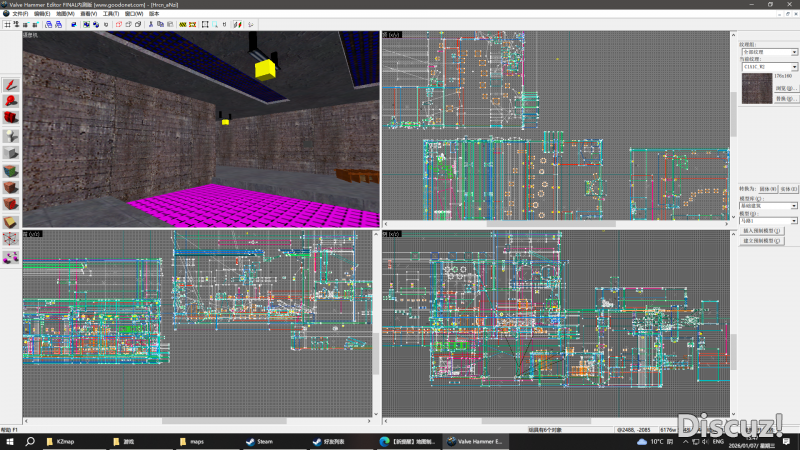Screen dimensions: 800x450
Task: Expand the 模型库 dropdown
Action: pos(767,205)
